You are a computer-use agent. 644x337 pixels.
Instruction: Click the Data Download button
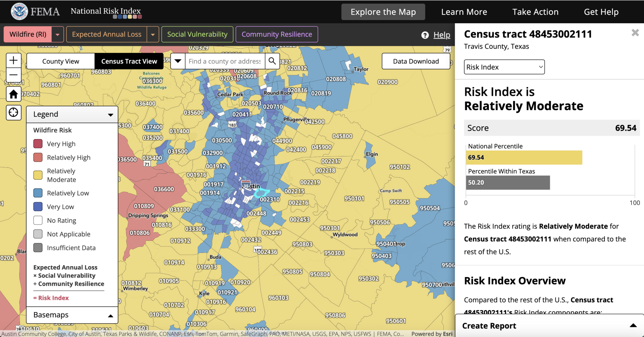[x=416, y=61]
